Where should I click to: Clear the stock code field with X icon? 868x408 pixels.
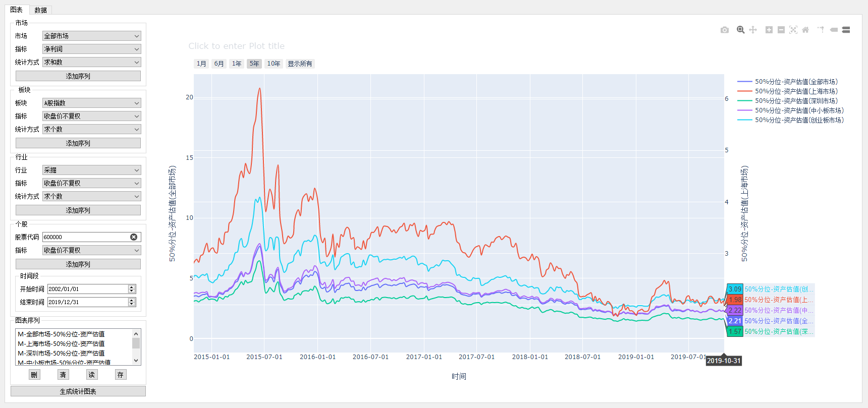point(134,237)
